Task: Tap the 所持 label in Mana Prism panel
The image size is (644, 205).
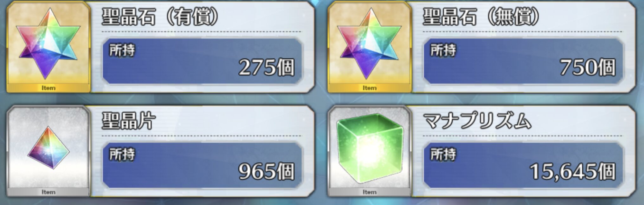Action: point(443,154)
